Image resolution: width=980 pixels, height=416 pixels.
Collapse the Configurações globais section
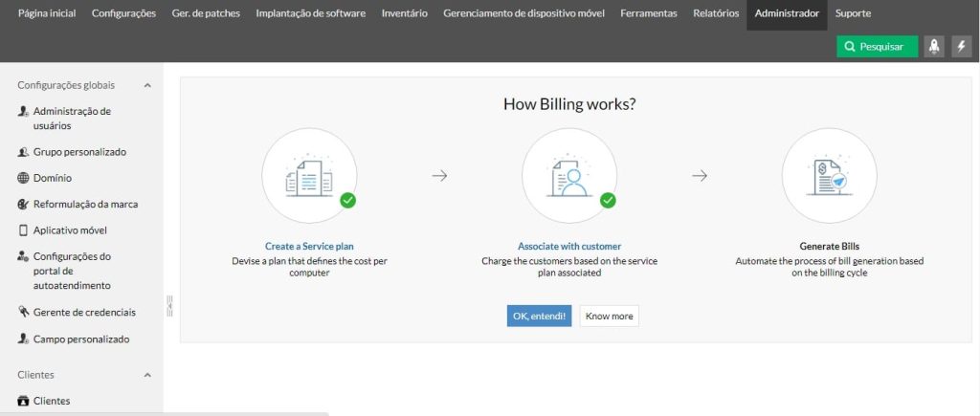pyautogui.click(x=147, y=85)
